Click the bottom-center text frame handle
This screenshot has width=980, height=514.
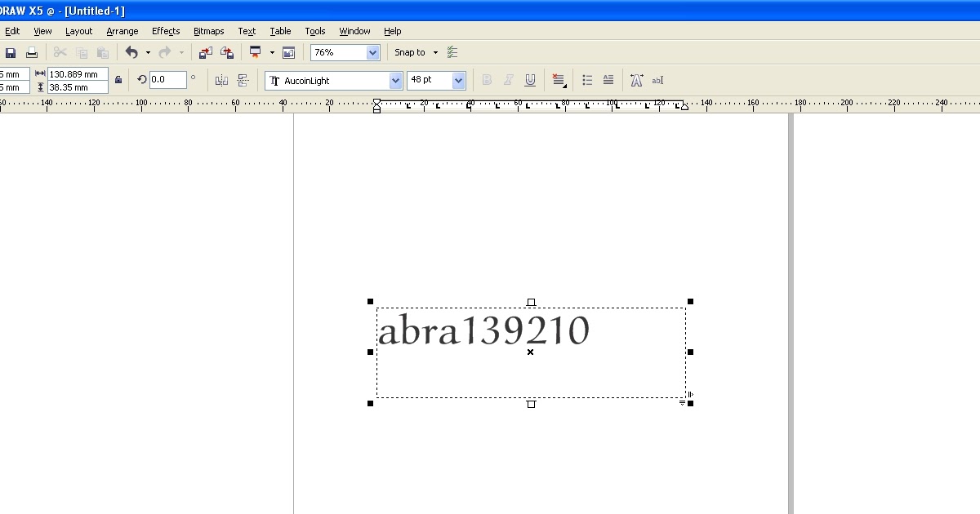[x=531, y=404]
